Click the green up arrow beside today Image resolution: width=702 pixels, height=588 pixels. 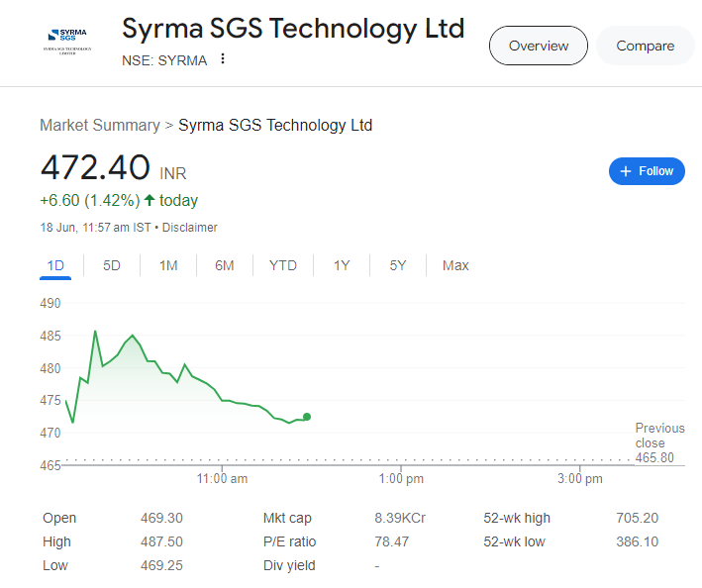(x=150, y=200)
